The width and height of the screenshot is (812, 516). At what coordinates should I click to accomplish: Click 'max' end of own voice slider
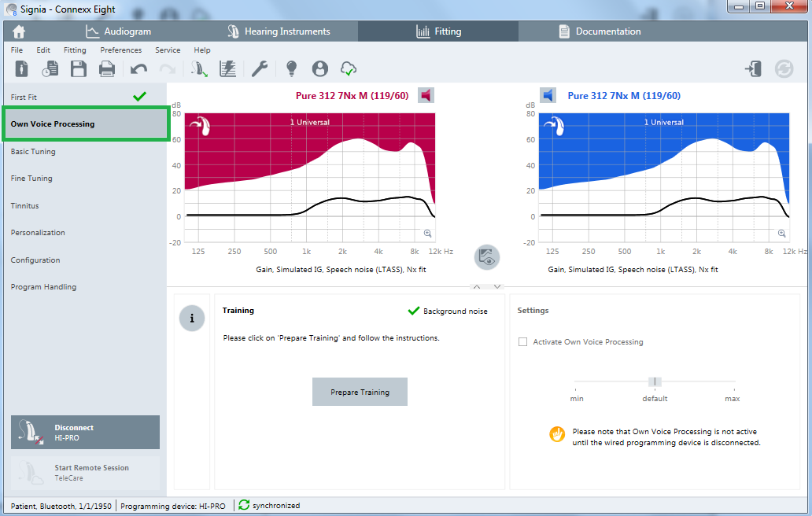(733, 399)
